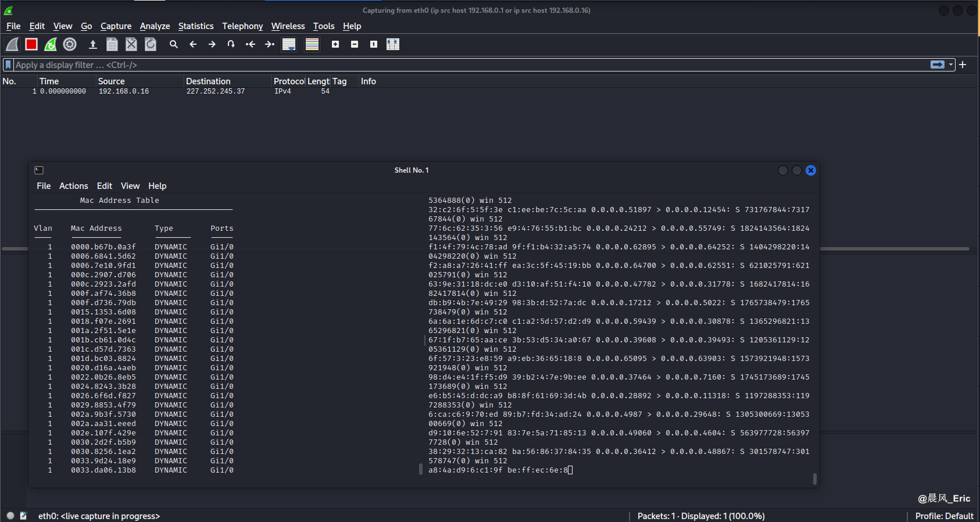Start a new capture with the shark fin icon

pos(12,44)
